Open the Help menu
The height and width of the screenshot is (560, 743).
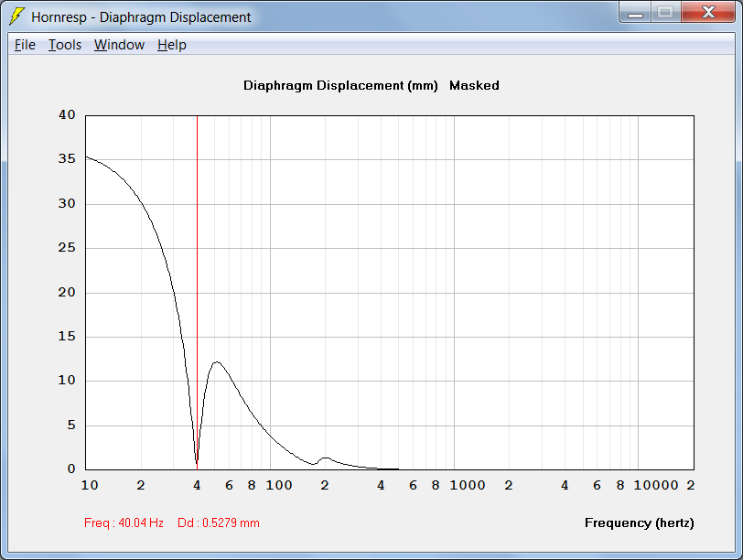pyautogui.click(x=171, y=45)
